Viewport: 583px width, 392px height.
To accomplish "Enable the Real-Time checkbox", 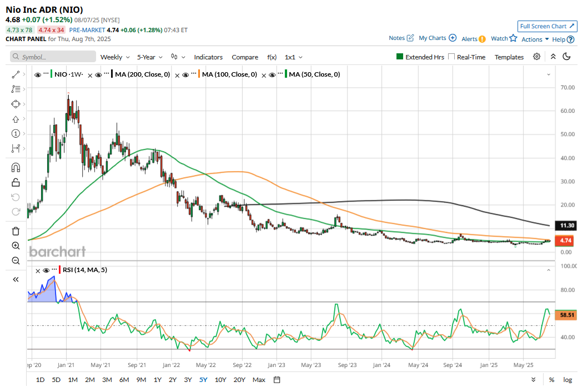I will pyautogui.click(x=451, y=57).
